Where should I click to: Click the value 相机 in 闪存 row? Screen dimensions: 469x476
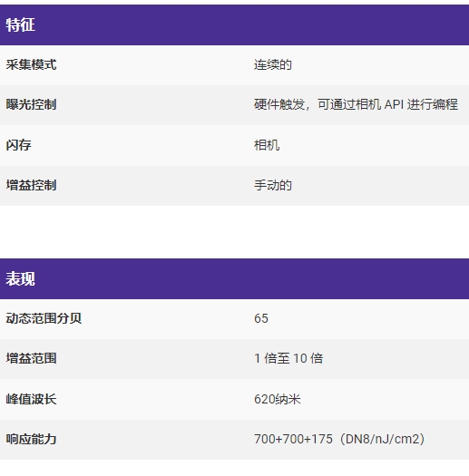(267, 145)
